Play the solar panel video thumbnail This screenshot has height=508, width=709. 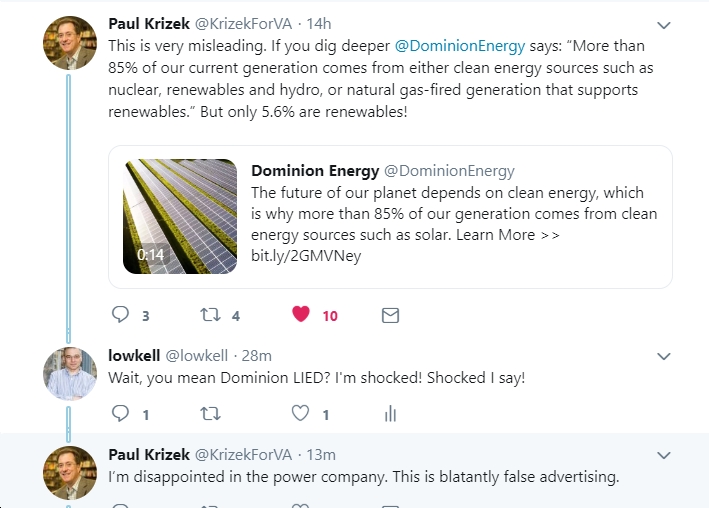tap(180, 216)
